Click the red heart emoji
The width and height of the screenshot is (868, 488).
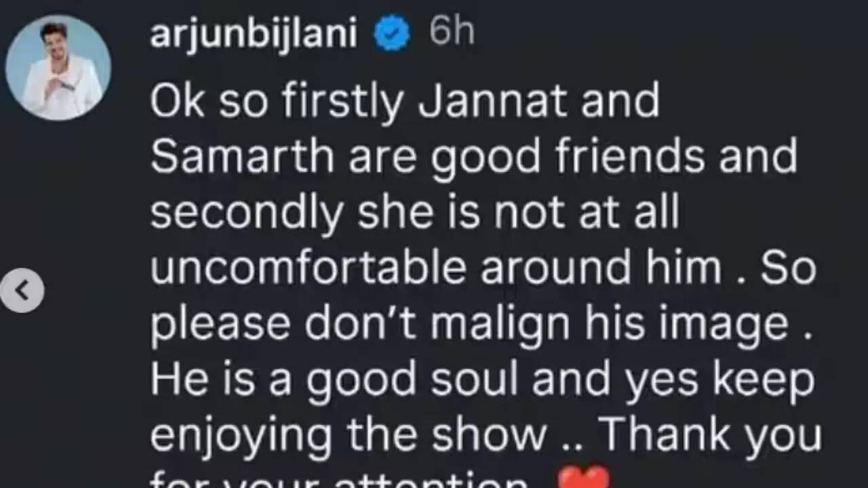tap(583, 477)
